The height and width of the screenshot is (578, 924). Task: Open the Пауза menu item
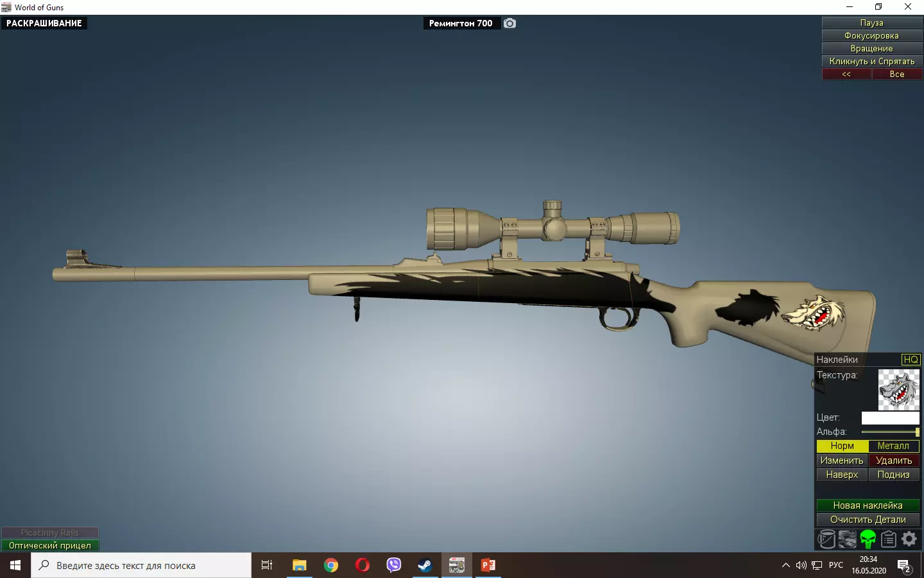872,22
